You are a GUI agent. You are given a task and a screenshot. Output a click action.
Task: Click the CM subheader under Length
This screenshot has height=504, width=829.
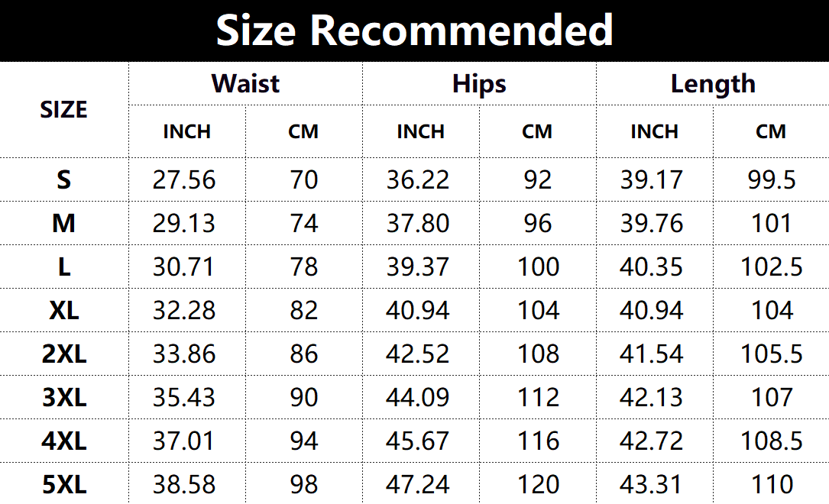pos(771,131)
